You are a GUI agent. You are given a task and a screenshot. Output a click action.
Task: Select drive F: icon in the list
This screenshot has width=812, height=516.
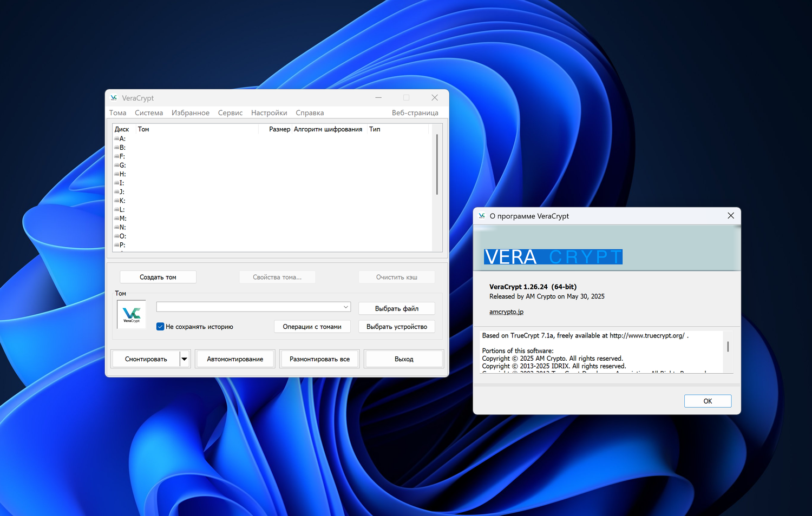coord(116,156)
